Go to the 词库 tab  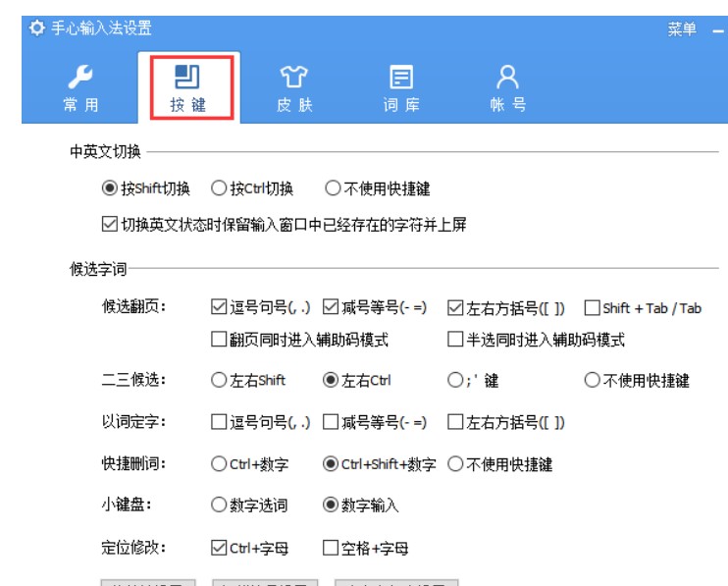click(401, 88)
